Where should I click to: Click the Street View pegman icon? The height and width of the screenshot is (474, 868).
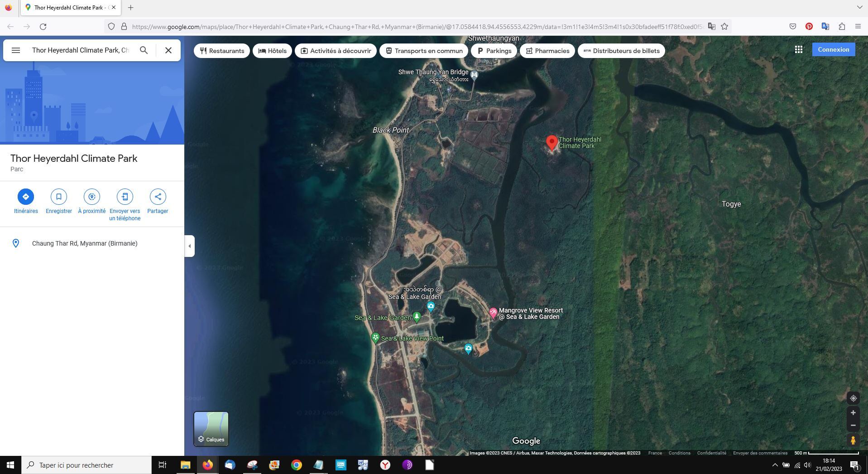pos(853,440)
